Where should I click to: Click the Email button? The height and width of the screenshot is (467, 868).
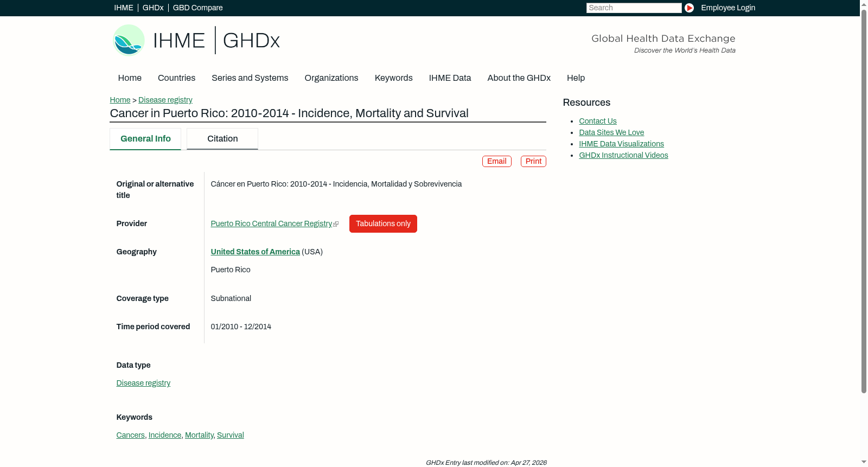(496, 161)
